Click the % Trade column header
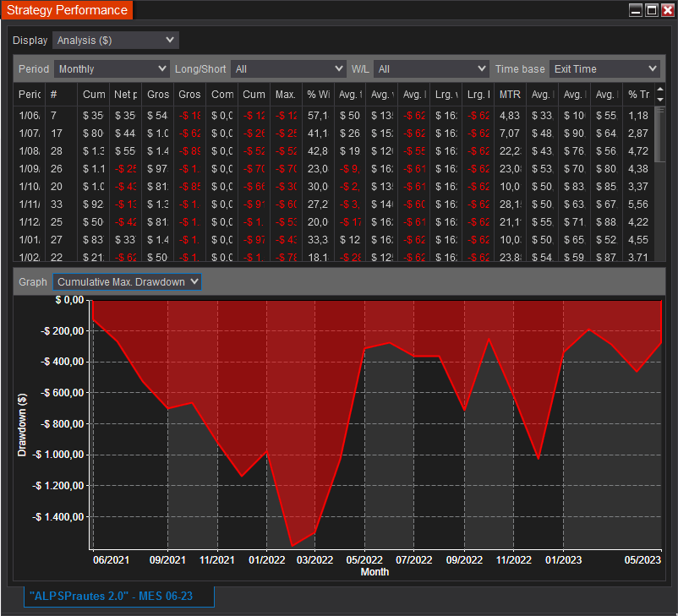This screenshot has width=678, height=616. coord(638,95)
